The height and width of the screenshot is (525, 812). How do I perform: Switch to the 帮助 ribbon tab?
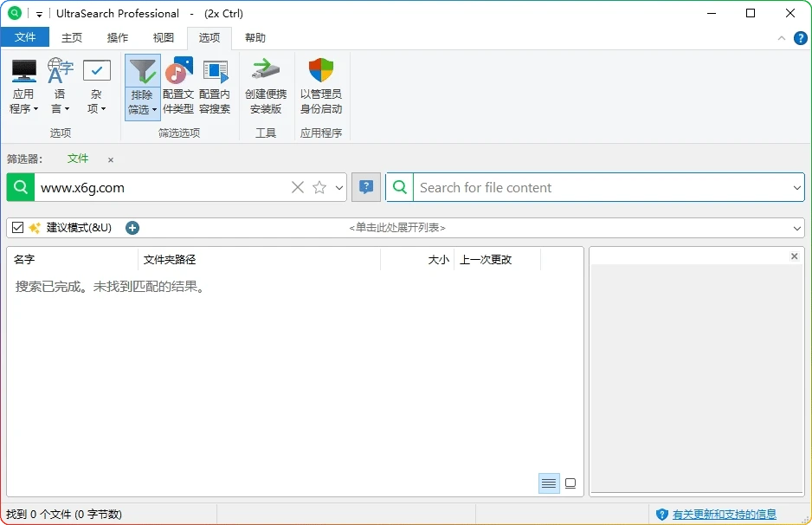coord(255,38)
